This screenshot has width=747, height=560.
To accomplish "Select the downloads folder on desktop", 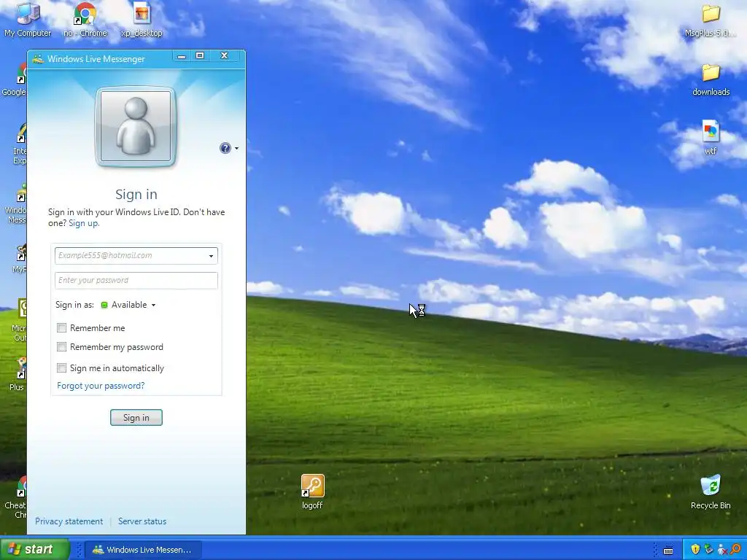I will tap(711, 79).
